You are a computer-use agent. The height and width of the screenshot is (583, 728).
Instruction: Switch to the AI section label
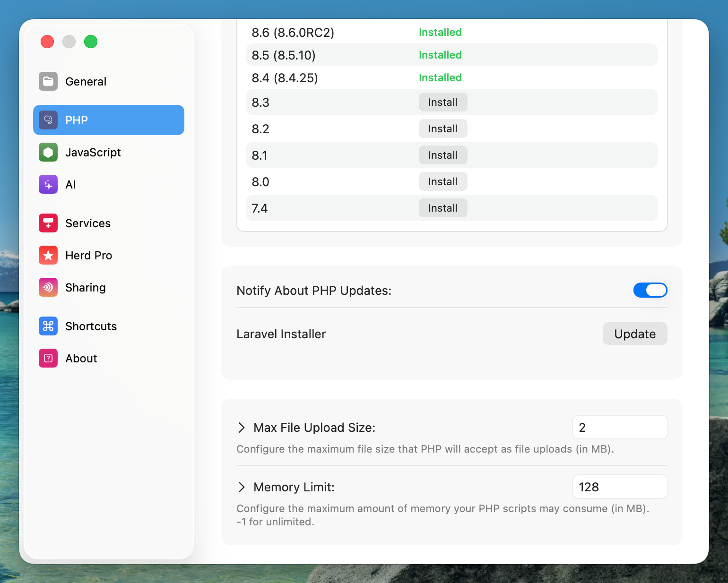pos(70,185)
